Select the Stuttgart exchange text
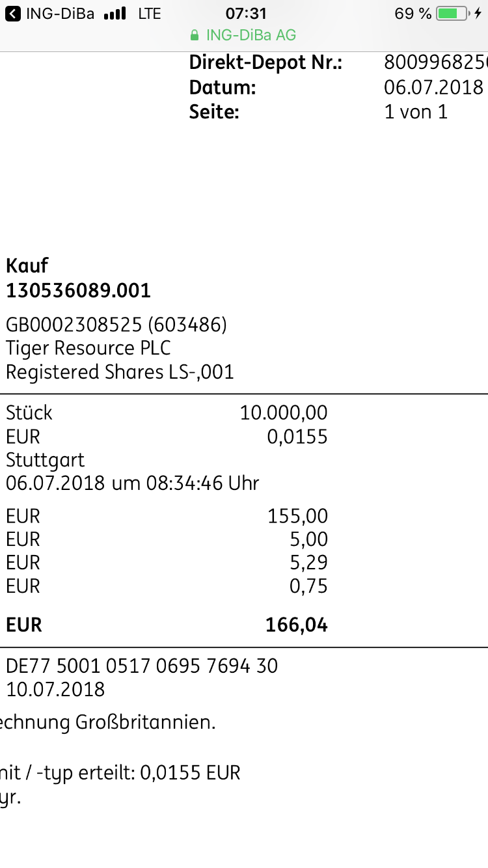Screen dimensions: 488x868 coord(45,459)
